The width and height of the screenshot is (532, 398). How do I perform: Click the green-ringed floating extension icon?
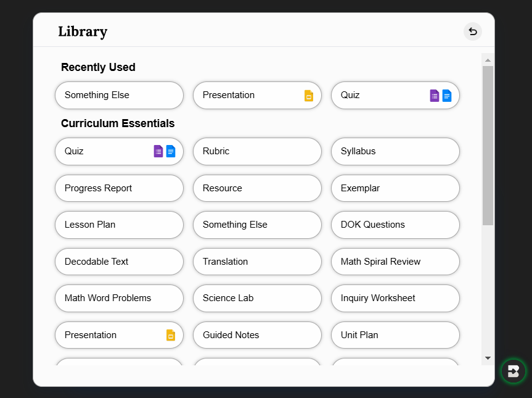tap(513, 371)
